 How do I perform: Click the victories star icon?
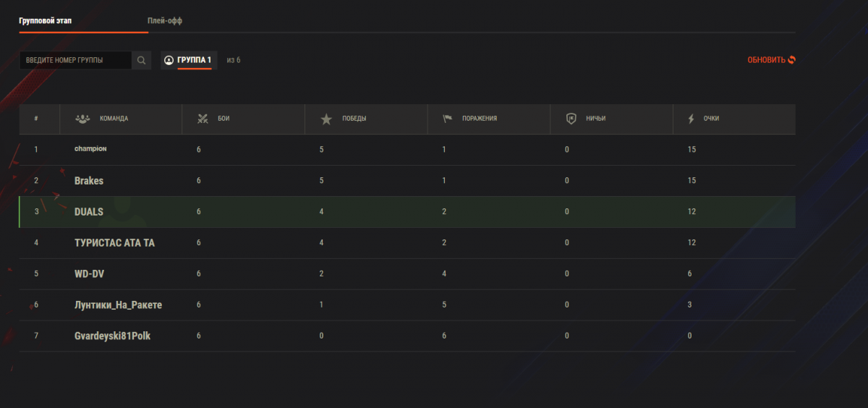326,119
